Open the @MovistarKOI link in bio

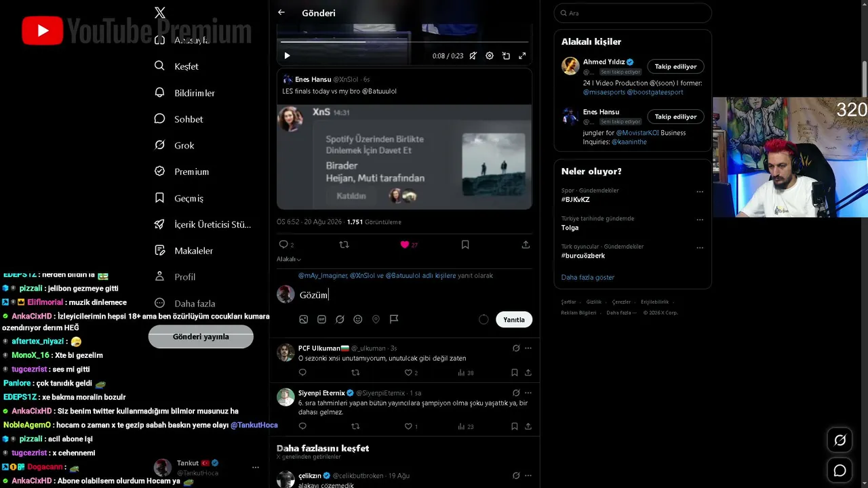click(x=637, y=133)
